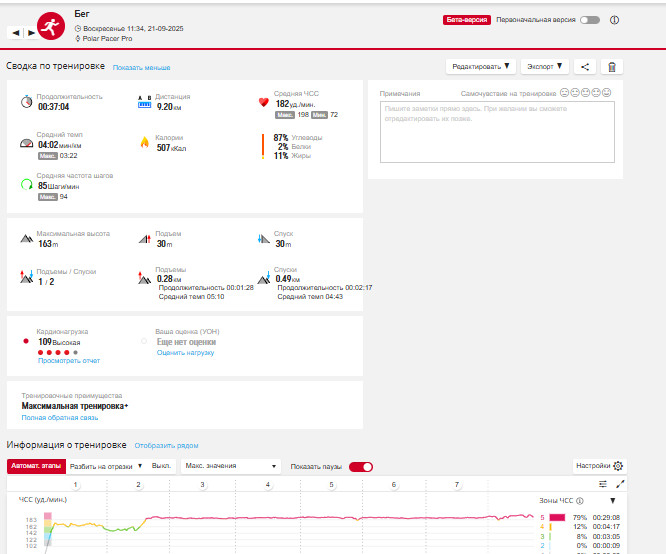The height and width of the screenshot is (554, 666).
Task: Go to previous training with left arrow
Action: click(x=16, y=33)
